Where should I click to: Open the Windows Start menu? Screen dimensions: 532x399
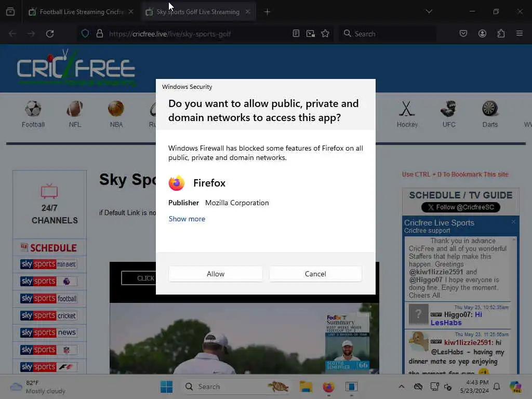[x=166, y=387]
